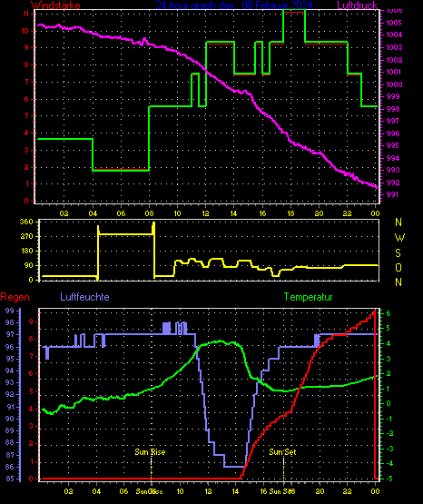This screenshot has height=504, width=423.
Task: Click wind force value 11
Action: point(26,15)
